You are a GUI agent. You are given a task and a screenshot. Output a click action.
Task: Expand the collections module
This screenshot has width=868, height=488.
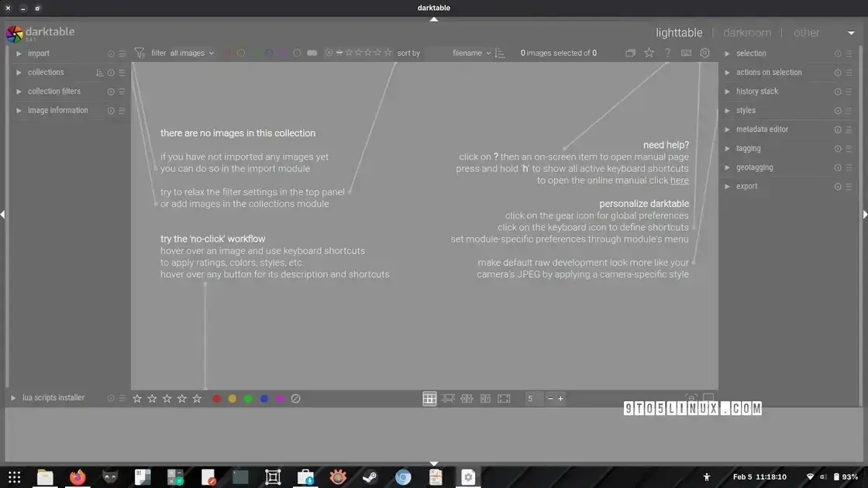(19, 73)
